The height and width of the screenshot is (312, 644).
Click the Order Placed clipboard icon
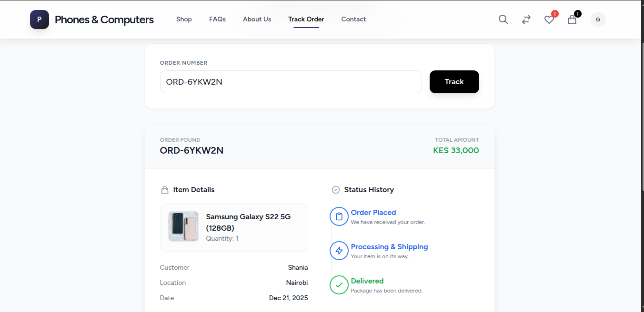(339, 216)
